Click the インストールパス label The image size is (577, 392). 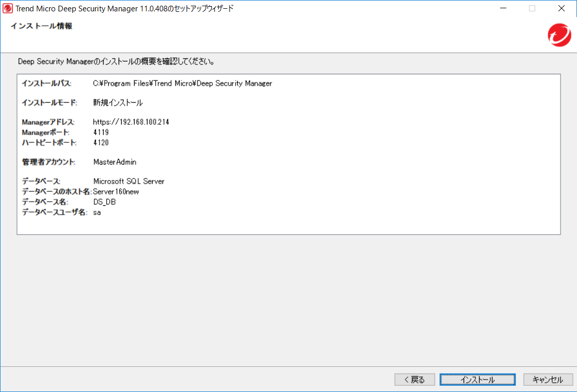click(46, 84)
